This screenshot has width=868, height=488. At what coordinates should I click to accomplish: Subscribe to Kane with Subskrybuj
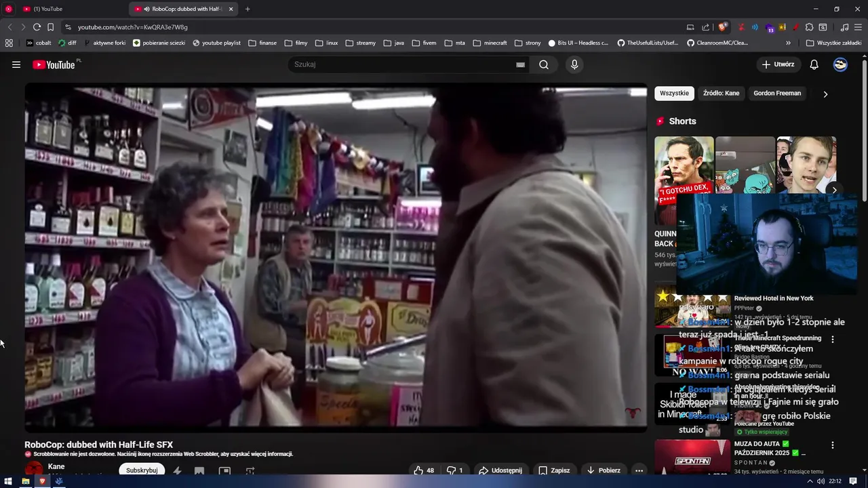pos(142,470)
